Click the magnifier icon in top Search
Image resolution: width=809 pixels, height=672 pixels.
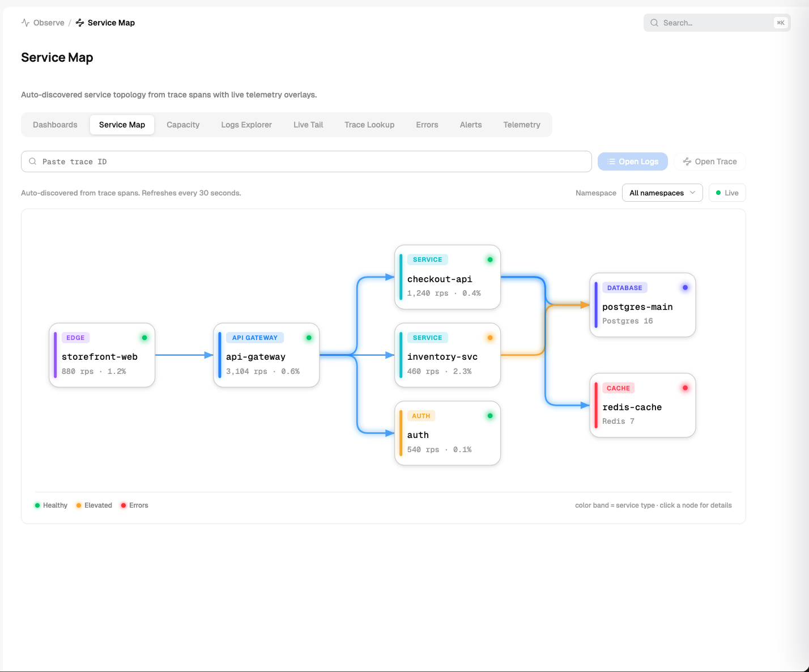pyautogui.click(x=654, y=23)
